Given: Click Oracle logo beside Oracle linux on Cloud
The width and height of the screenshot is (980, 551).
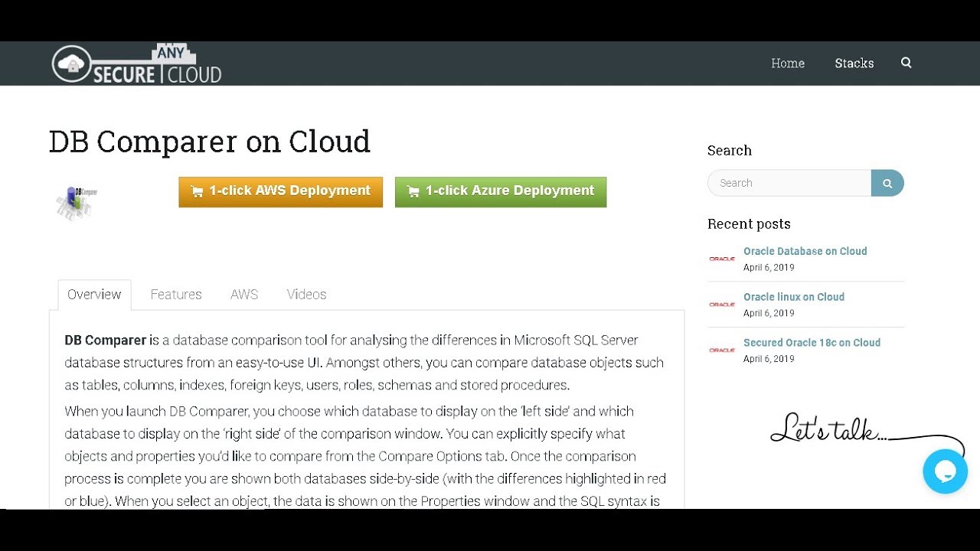Looking at the screenshot, I should coord(722,305).
